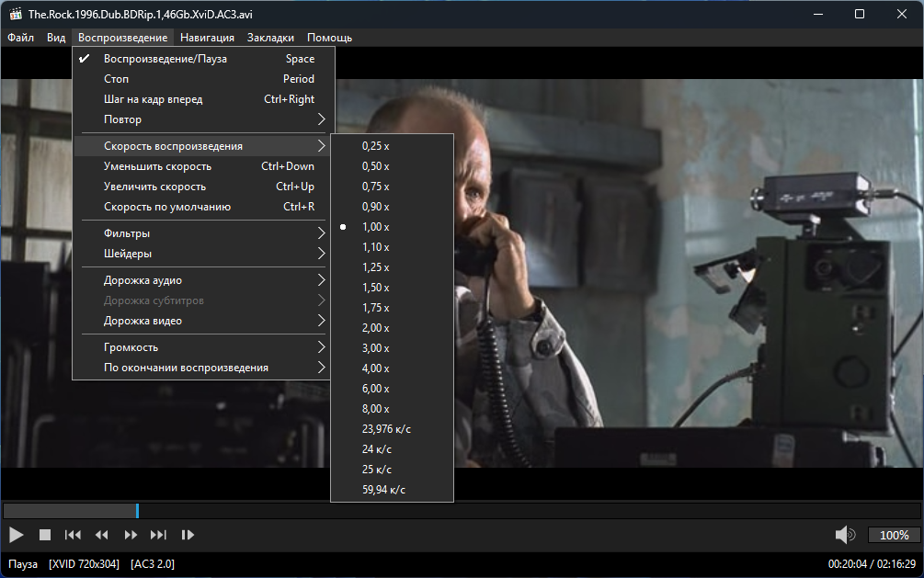The width and height of the screenshot is (924, 578).
Task: Jump to previous file with skip-back icon
Action: click(73, 535)
